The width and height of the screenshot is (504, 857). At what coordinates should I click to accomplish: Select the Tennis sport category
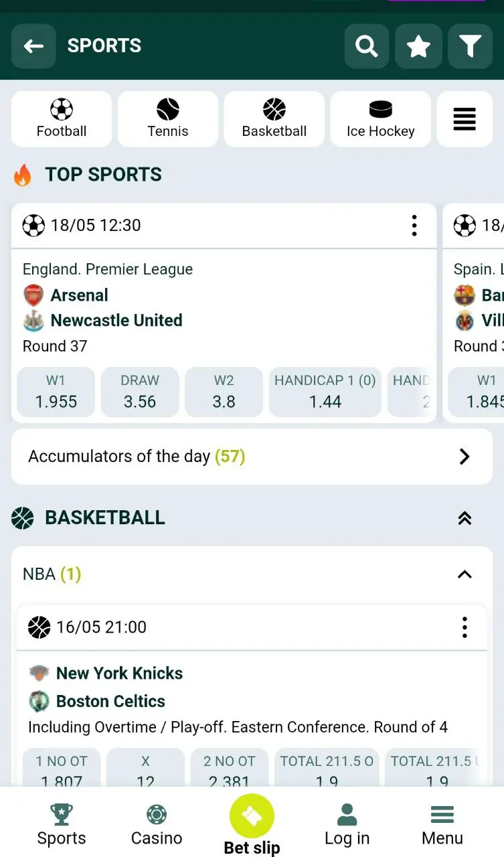click(x=168, y=119)
